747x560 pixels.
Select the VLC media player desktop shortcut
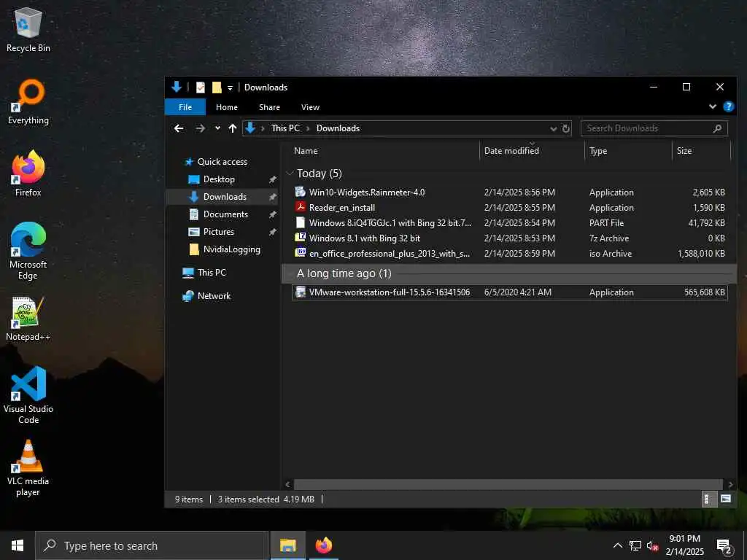coord(28,469)
